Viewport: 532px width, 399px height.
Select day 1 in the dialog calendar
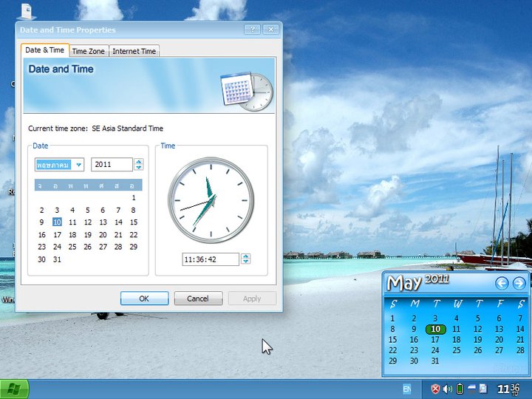[134, 198]
